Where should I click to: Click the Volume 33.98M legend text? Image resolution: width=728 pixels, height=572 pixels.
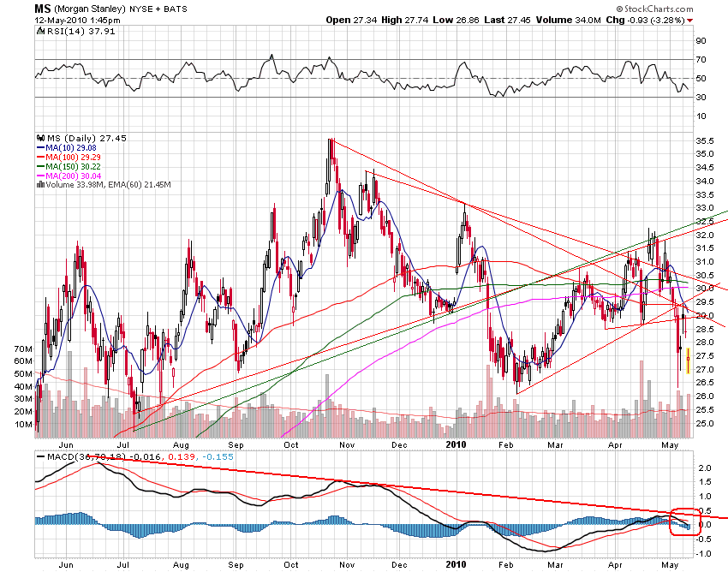tap(75, 185)
